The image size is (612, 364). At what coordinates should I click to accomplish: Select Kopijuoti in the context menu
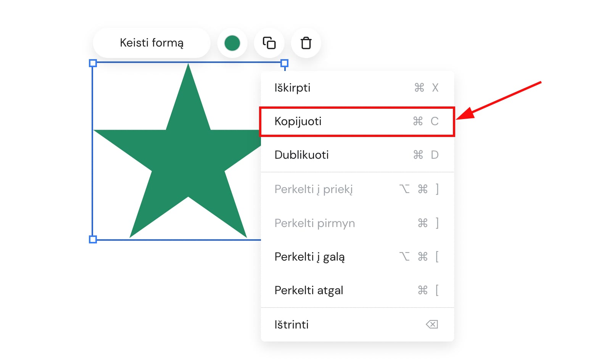tap(298, 121)
